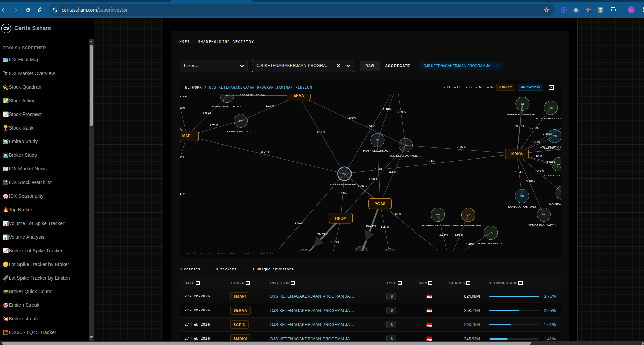The height and width of the screenshot is (345, 644).
Task: Click the browser reload page icon
Action: [x=28, y=10]
